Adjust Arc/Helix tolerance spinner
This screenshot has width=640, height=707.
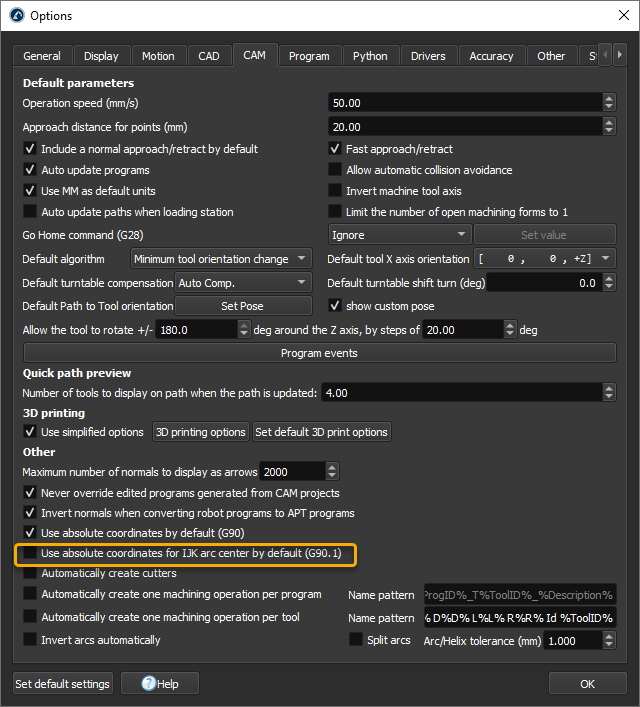[609, 640]
